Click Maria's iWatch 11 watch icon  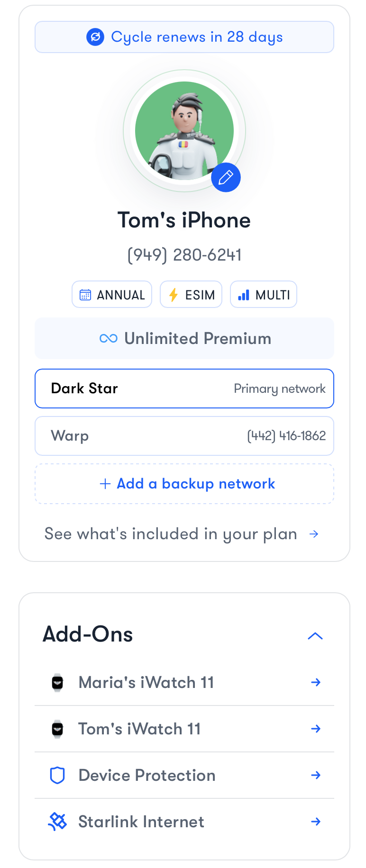(57, 682)
